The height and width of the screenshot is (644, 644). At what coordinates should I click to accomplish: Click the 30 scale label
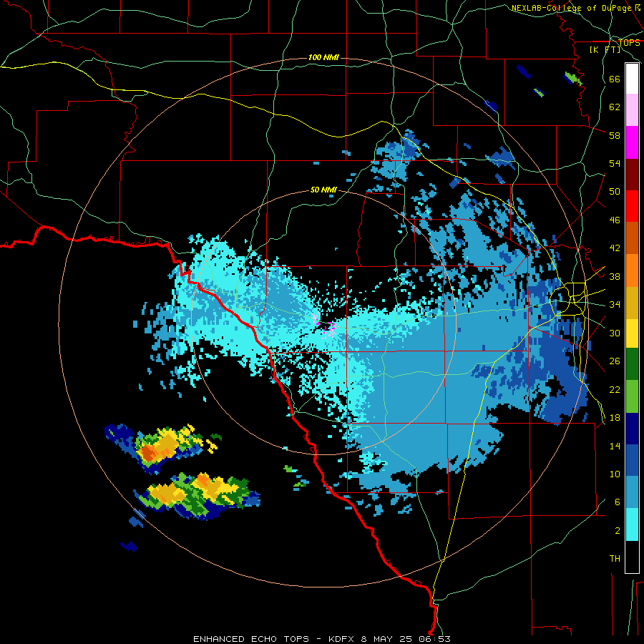[615, 333]
